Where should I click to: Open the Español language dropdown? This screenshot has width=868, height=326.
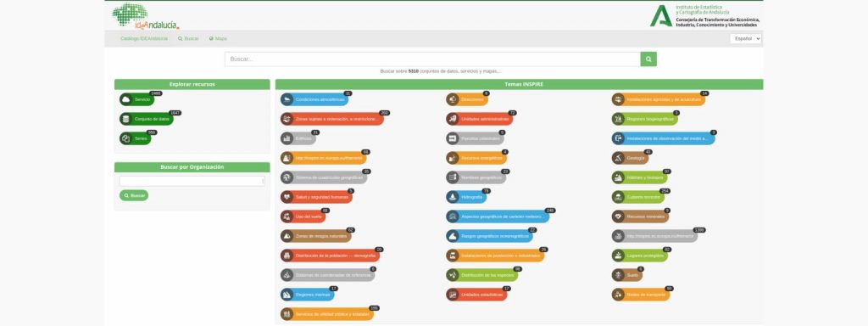coord(745,39)
